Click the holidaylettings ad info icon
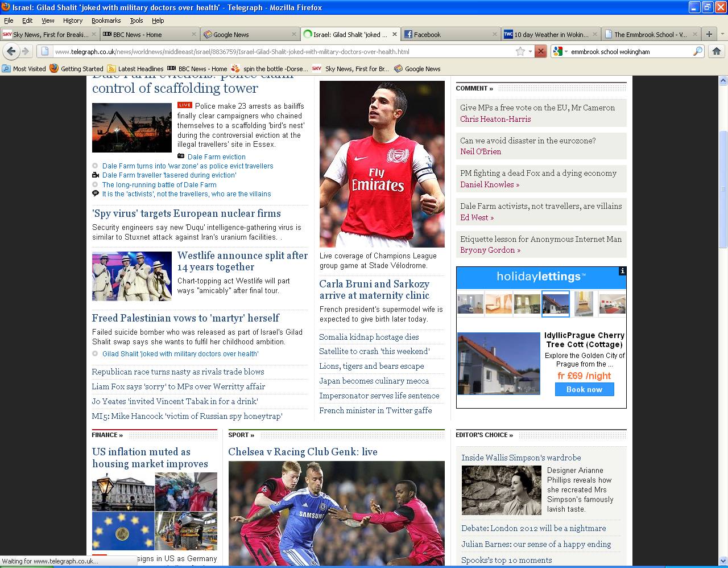 [x=622, y=271]
